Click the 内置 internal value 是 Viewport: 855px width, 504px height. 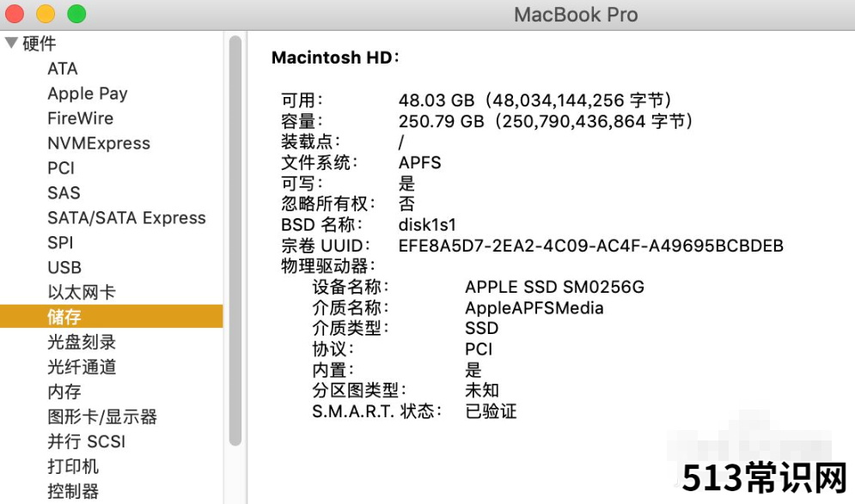pyautogui.click(x=473, y=369)
